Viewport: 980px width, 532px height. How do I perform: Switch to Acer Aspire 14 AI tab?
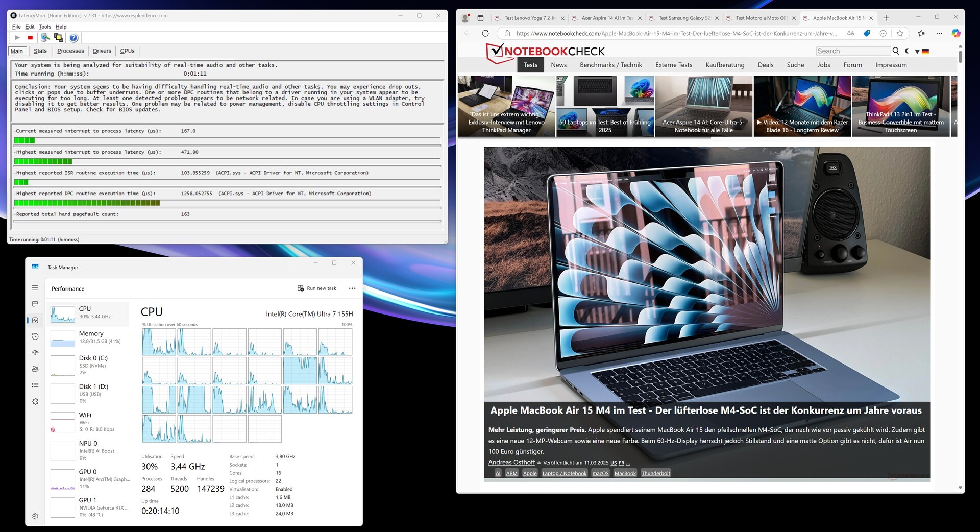click(x=607, y=18)
